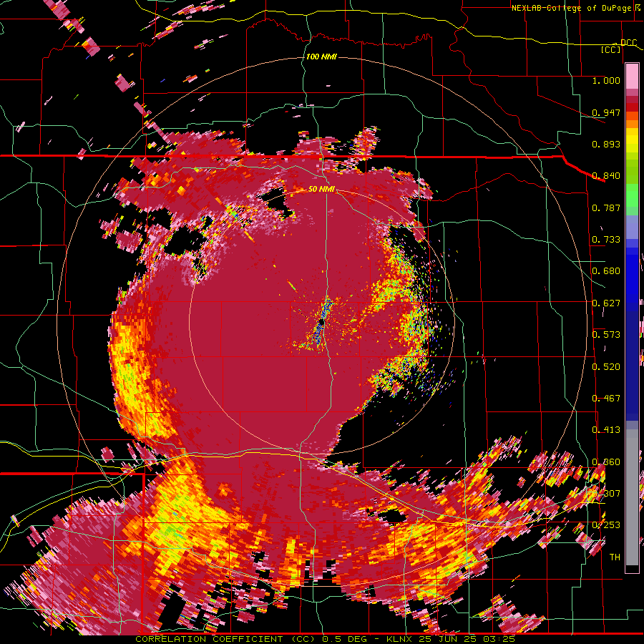Click the 25 JUN 25 date text
Screen dimensions: 644x644
pyautogui.click(x=448, y=639)
